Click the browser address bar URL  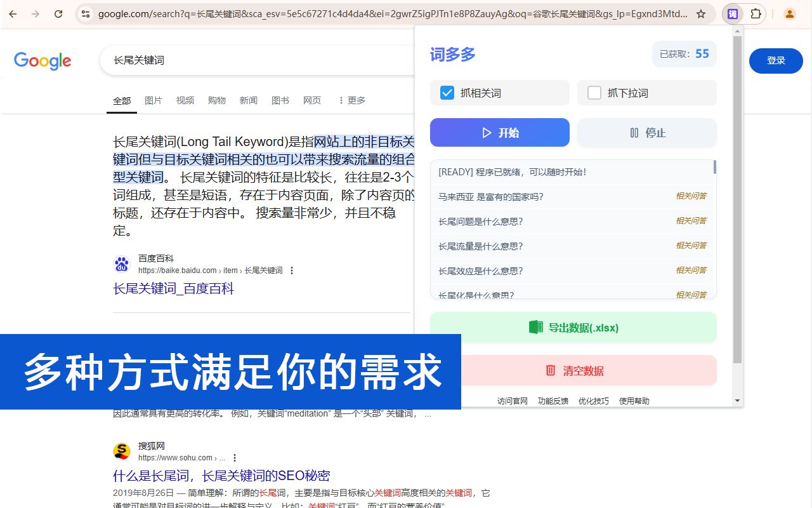click(392, 13)
